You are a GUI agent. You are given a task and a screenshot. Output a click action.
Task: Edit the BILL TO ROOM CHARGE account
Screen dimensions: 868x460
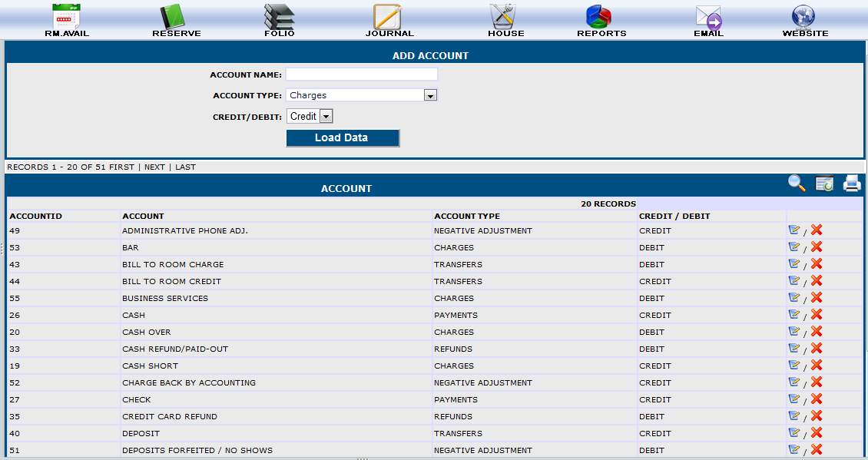[x=793, y=263]
